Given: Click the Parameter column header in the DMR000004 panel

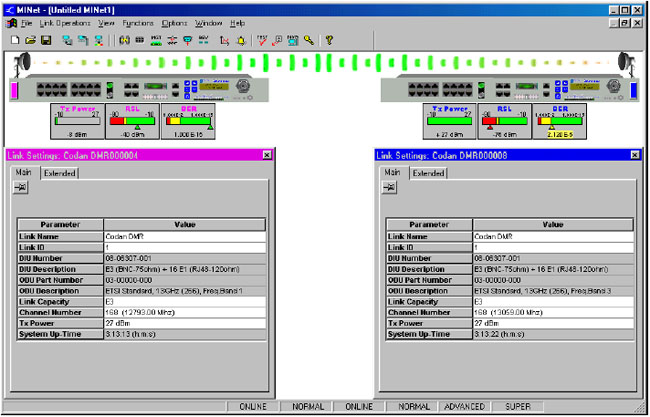Looking at the screenshot, I should pyautogui.click(x=60, y=225).
